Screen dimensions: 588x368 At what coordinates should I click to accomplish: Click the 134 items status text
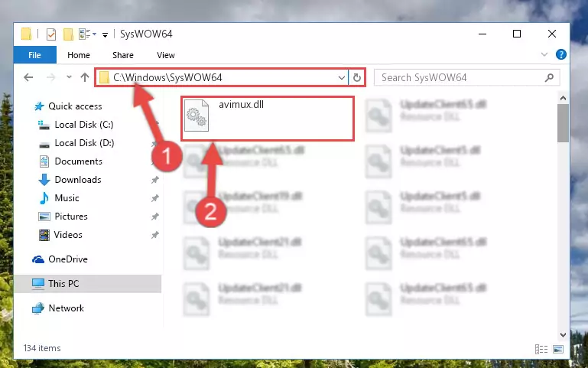(x=42, y=348)
